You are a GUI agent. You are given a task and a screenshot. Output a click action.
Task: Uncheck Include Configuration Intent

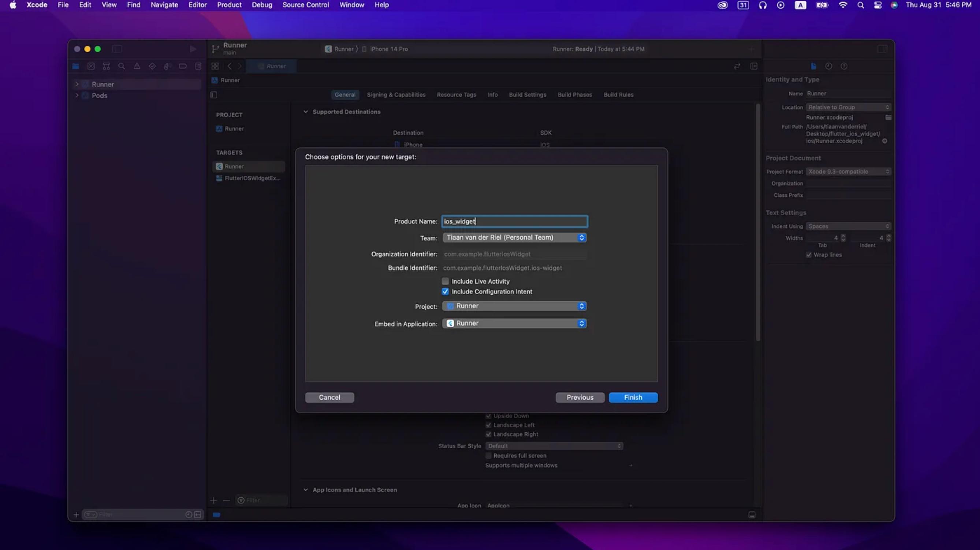pyautogui.click(x=445, y=291)
